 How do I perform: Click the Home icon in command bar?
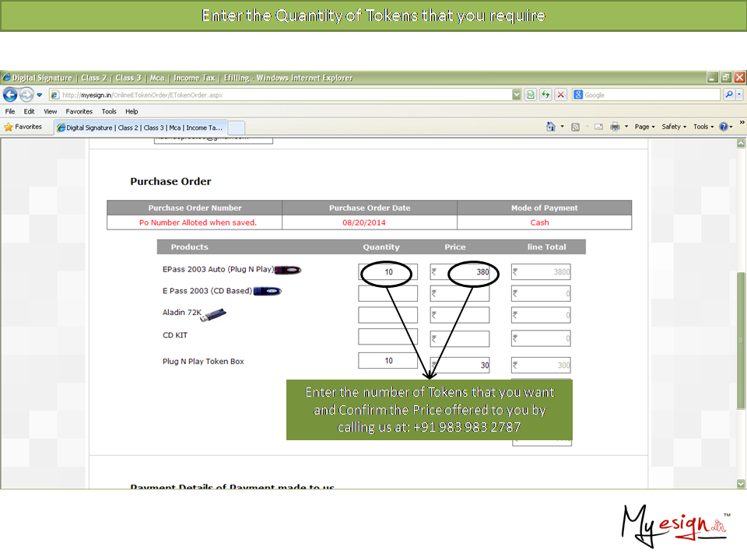pos(551,127)
